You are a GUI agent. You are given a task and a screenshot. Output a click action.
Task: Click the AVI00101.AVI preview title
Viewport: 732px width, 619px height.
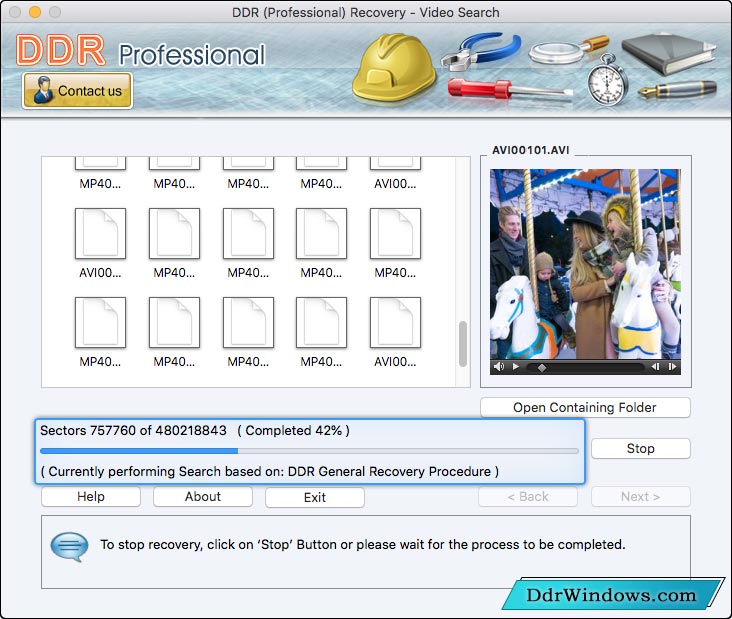(x=531, y=150)
